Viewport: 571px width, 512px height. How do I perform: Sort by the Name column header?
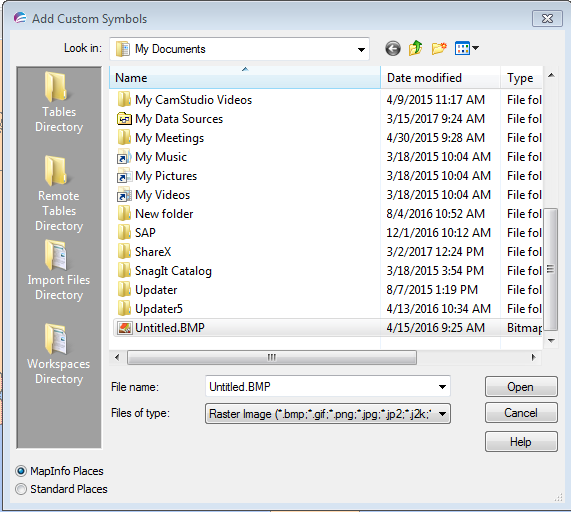click(x=245, y=78)
